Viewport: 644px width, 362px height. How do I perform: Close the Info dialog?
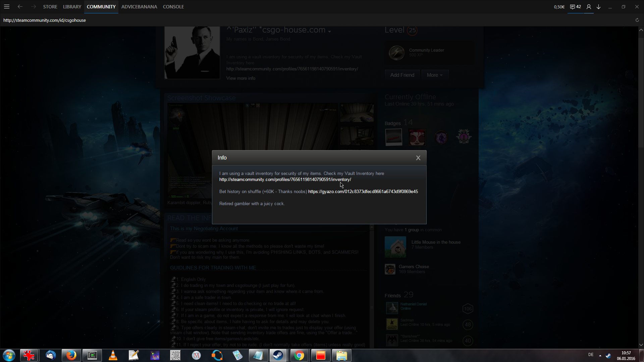[418, 158]
